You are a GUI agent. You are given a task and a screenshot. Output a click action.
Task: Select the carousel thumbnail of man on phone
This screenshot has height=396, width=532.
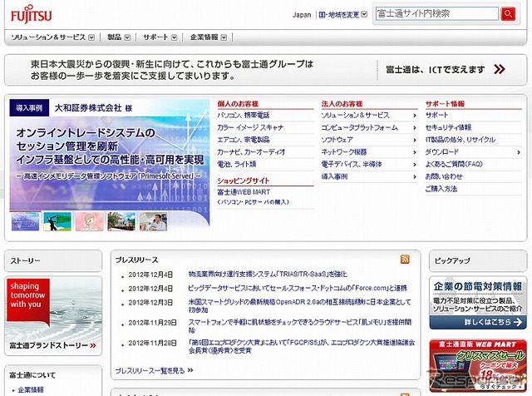pyautogui.click(x=153, y=221)
